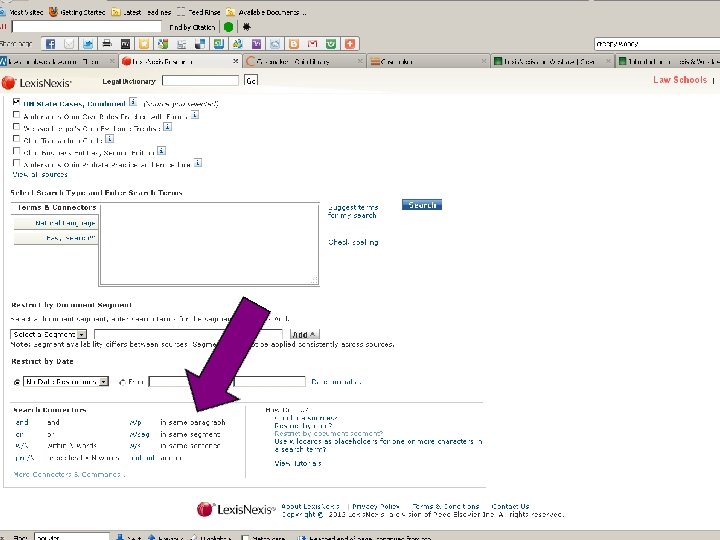Image resolution: width=720 pixels, height=540 pixels.
Task: Check the third source checkbox
Action: tap(17, 126)
